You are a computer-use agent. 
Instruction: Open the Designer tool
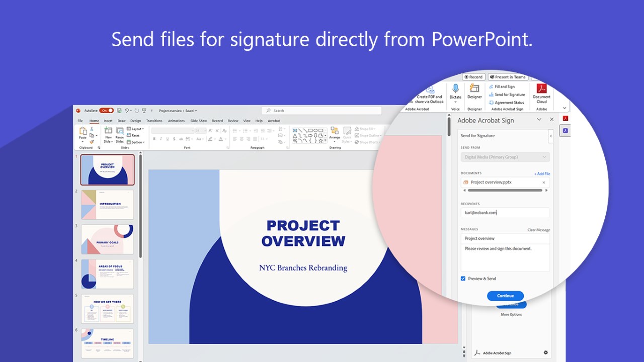[x=474, y=91]
